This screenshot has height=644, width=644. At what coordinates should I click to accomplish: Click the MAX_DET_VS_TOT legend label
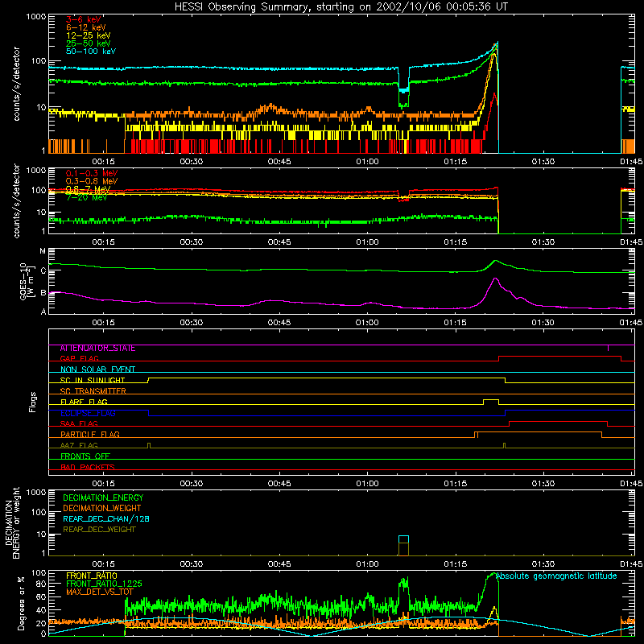(x=100, y=592)
